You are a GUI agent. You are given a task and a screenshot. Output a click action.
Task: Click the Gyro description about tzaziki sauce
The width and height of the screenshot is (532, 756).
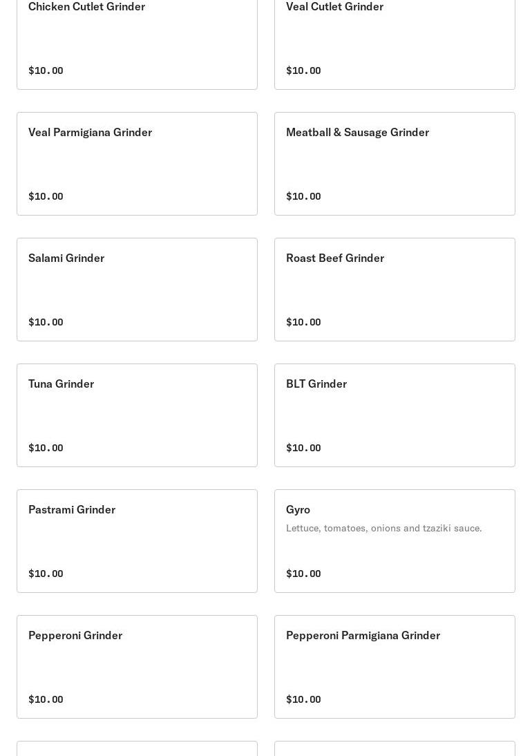click(x=383, y=529)
